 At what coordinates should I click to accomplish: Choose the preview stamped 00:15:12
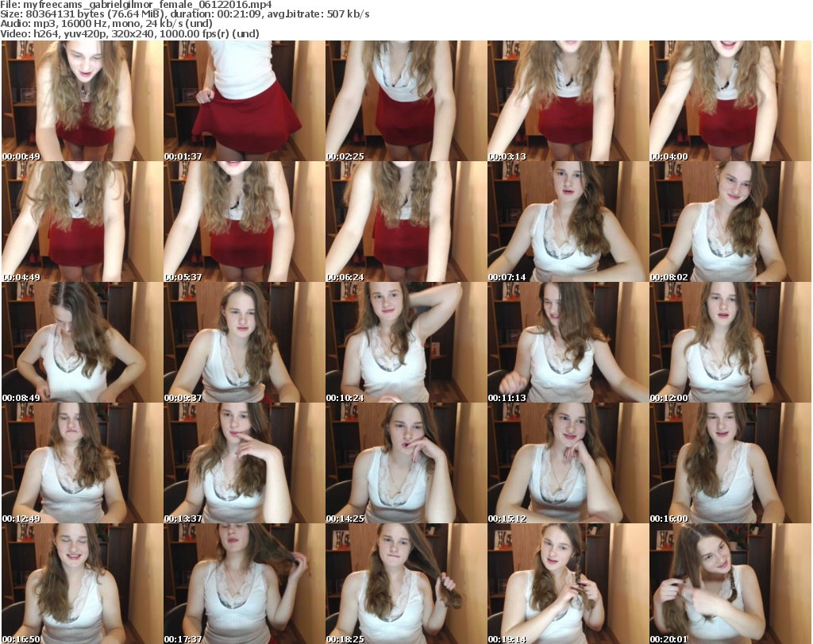(568, 463)
